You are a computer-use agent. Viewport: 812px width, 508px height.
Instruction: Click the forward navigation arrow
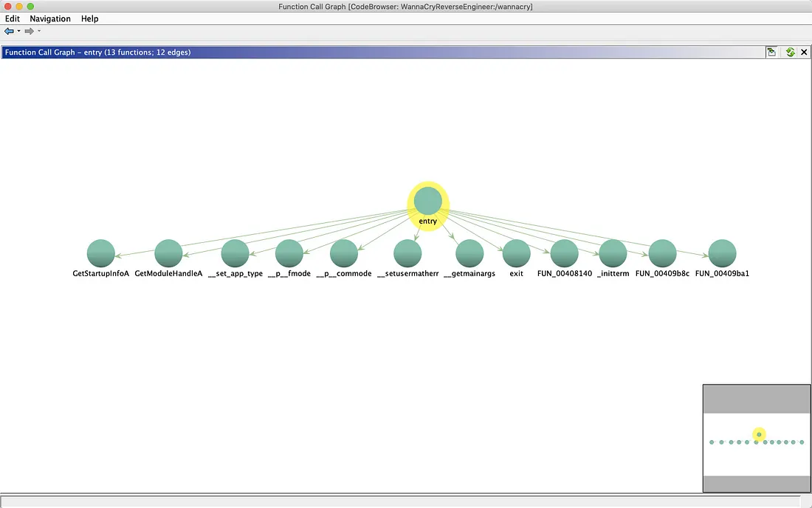29,31
